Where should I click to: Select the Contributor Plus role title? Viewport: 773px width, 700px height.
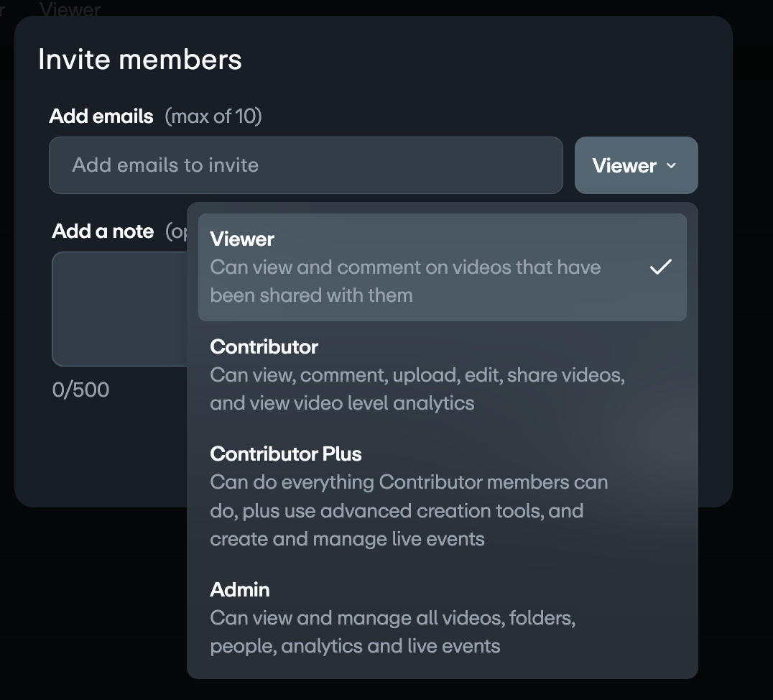285,454
